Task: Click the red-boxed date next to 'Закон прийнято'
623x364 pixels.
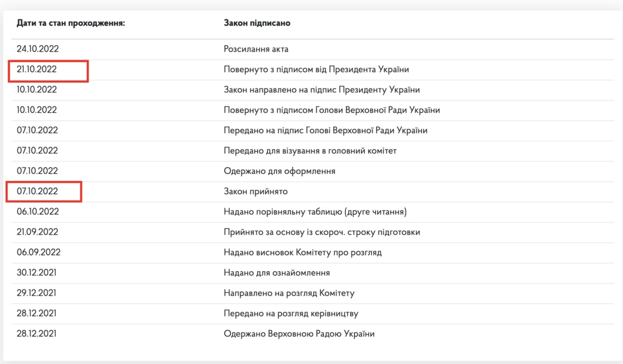Action: pyautogui.click(x=37, y=191)
